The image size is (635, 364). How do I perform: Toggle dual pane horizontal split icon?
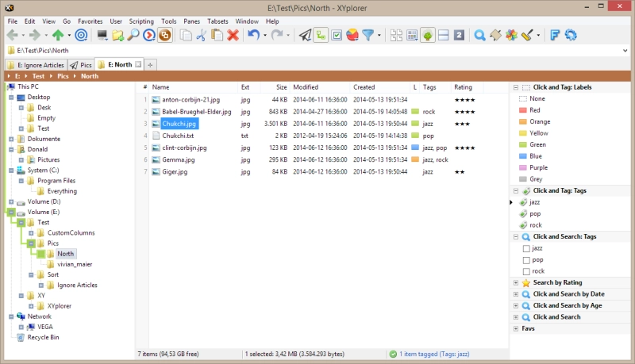click(x=444, y=35)
